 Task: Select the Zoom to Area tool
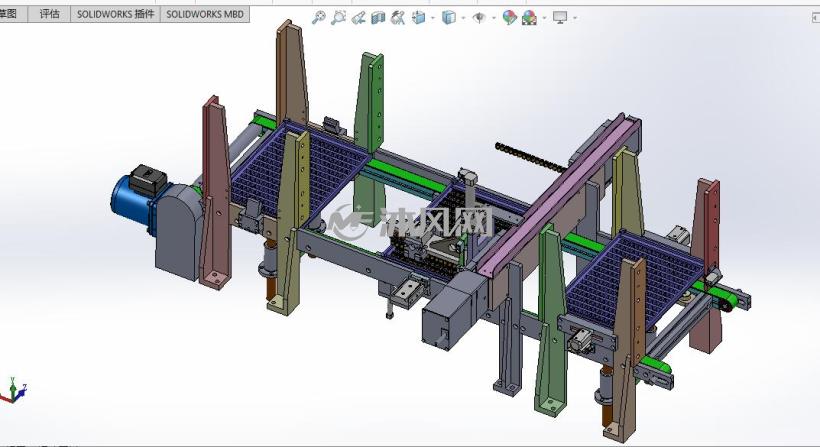(338, 18)
